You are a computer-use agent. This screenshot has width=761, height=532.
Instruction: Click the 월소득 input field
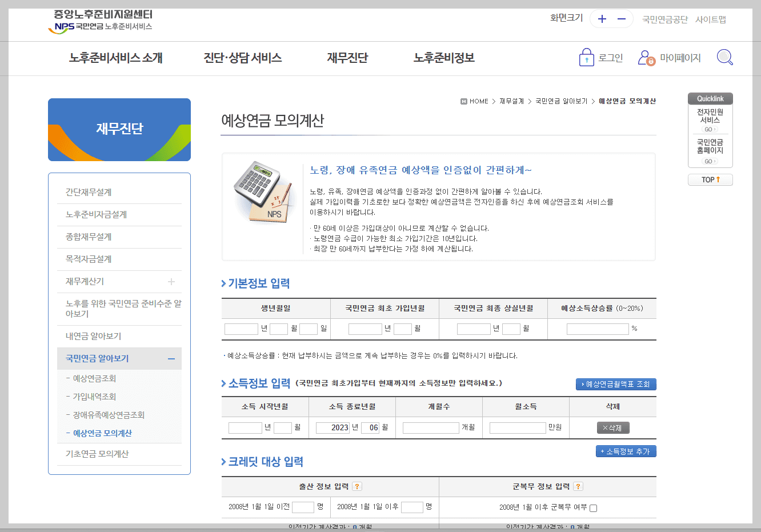point(517,427)
